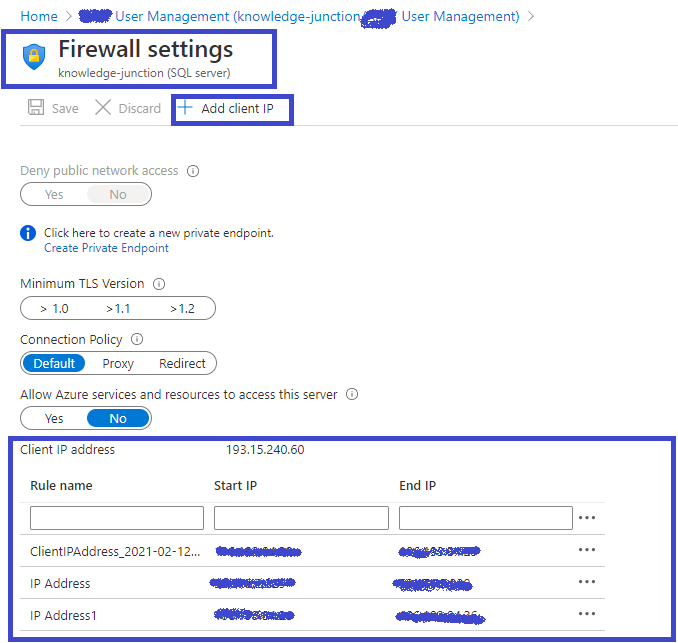
Task: Click the knowledge-junction (SQL server) subtitle
Action: [x=144, y=73]
